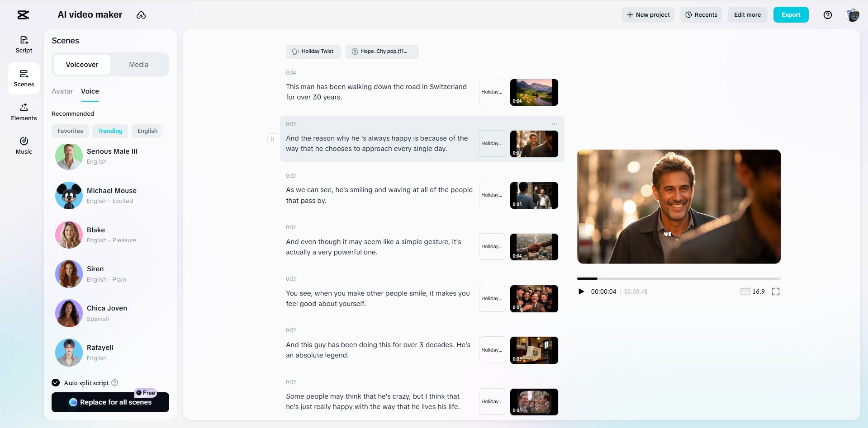Select the waving man scene thumbnail

click(534, 195)
